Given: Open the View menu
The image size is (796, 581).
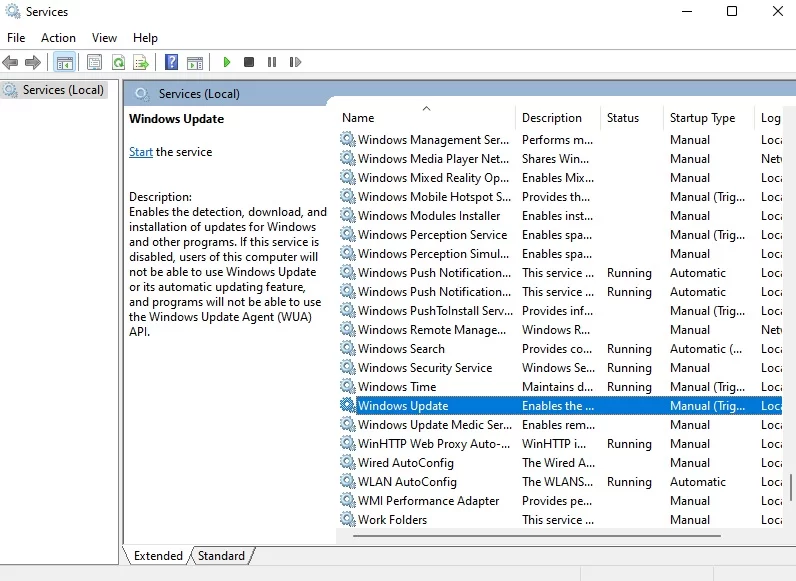Looking at the screenshot, I should pyautogui.click(x=104, y=38).
